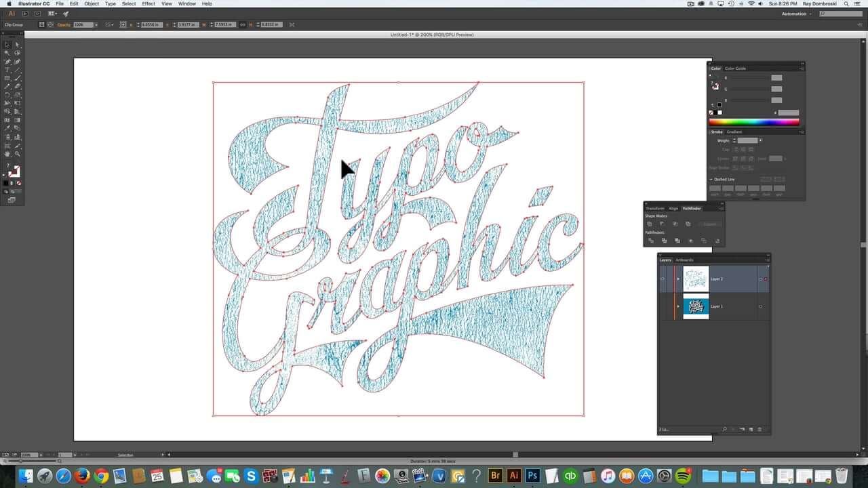Image resolution: width=868 pixels, height=488 pixels.
Task: Click the GPU performance rocket icon
Action: coord(66,14)
